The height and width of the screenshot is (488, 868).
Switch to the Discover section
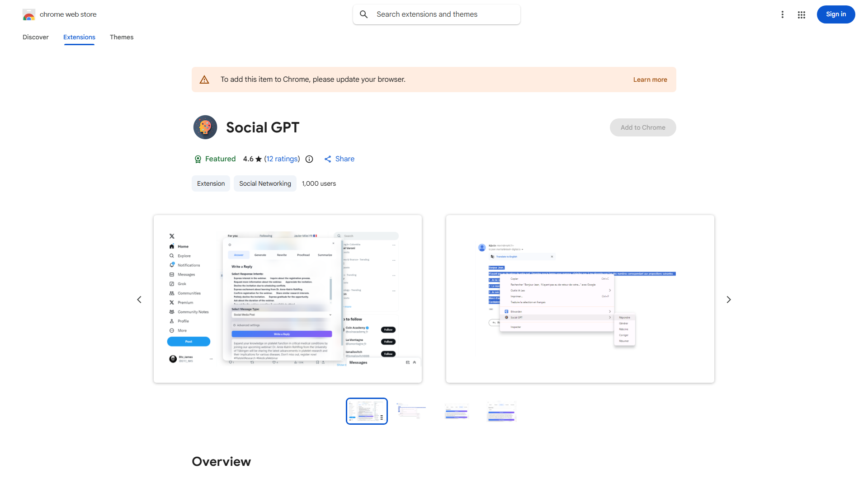click(35, 37)
